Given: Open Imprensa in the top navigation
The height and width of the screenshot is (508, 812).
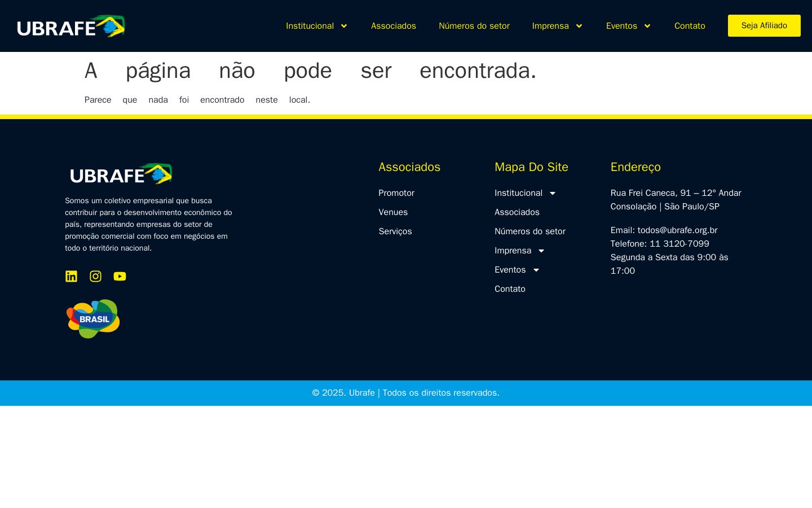Looking at the screenshot, I should pos(550,26).
